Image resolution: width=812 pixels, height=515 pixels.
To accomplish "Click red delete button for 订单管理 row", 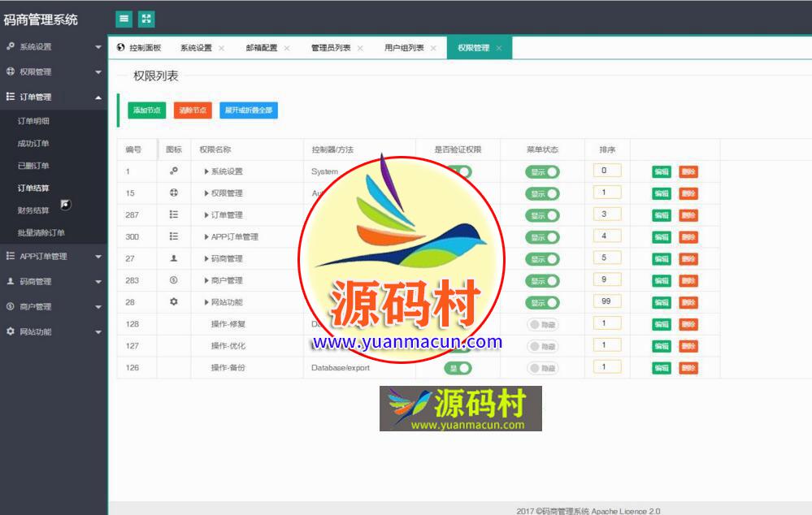I will [x=688, y=215].
